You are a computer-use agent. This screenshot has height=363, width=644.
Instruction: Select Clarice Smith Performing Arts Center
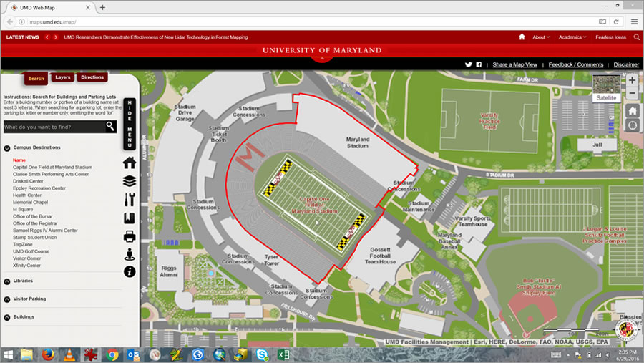[x=51, y=174]
